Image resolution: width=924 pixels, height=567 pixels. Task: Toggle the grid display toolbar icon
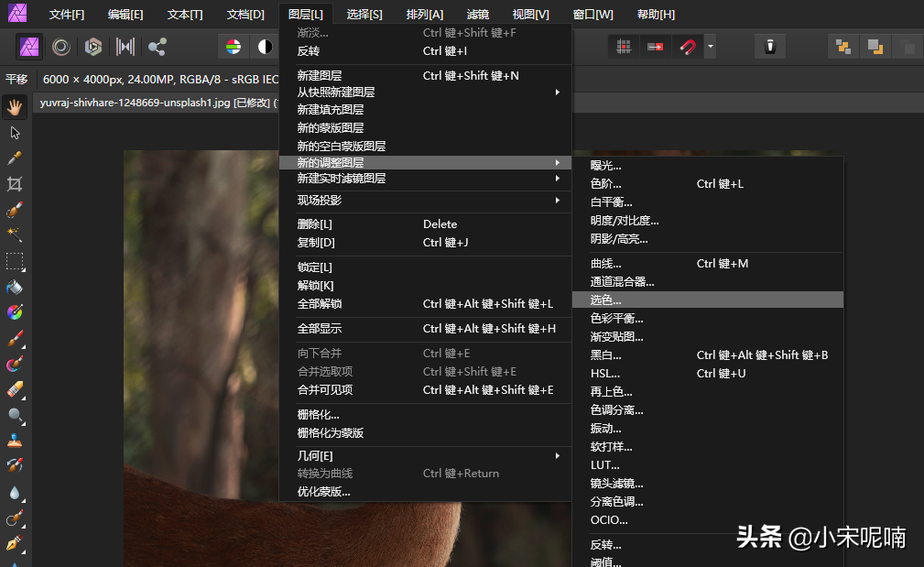624,47
